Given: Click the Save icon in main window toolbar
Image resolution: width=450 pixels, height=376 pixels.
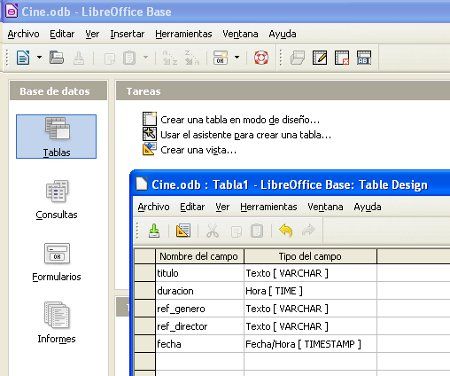Looking at the screenshot, I should point(79,58).
